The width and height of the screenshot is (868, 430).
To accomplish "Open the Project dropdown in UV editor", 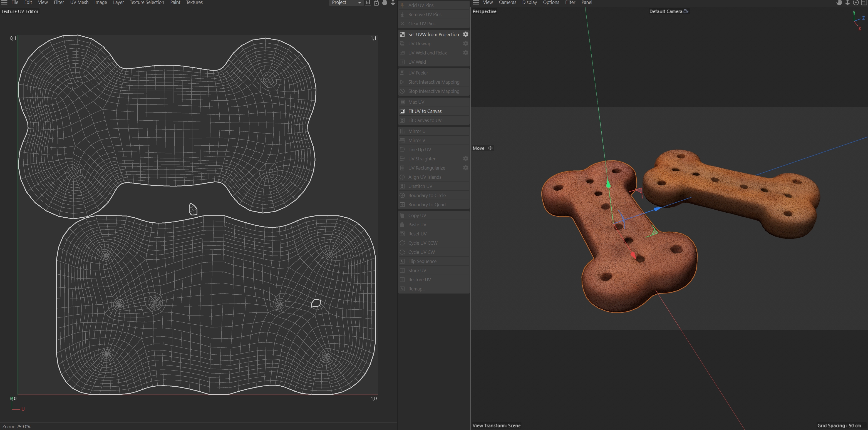I will coord(345,3).
